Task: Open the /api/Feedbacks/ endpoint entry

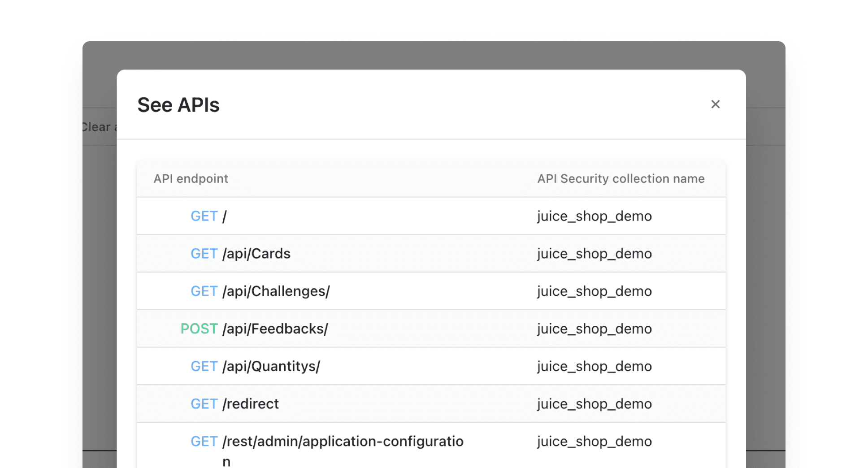Action: pos(275,329)
